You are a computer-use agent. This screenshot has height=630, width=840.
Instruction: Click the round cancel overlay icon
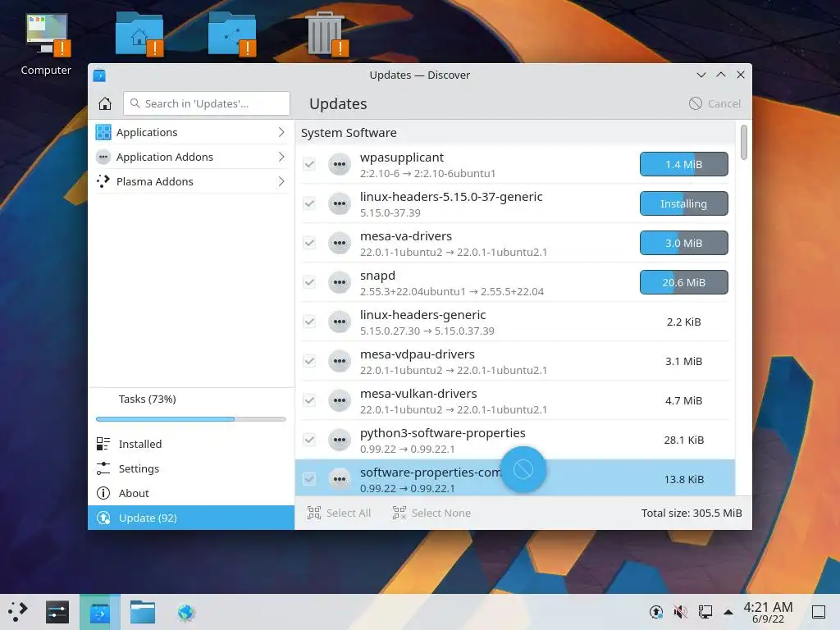pos(523,469)
